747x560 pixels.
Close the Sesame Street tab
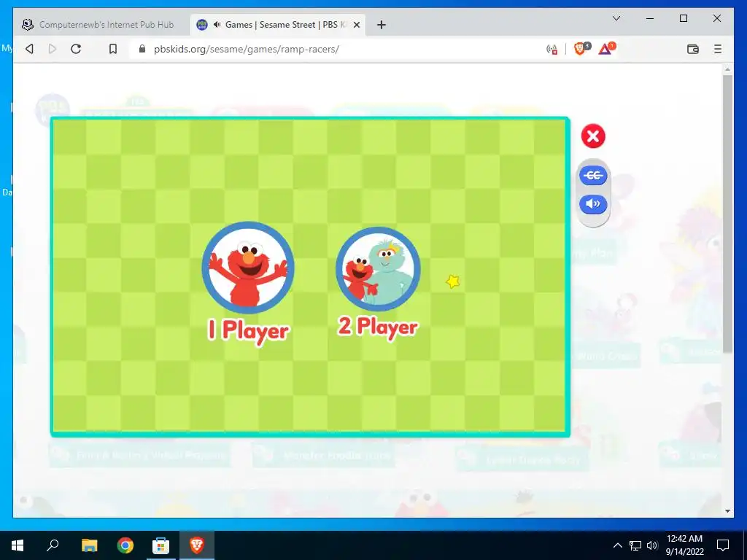click(x=356, y=25)
